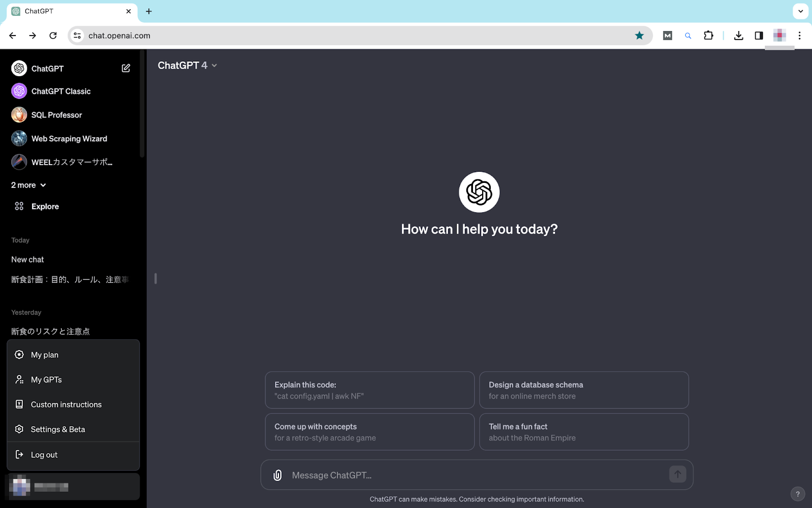812x508 pixels.
Task: Bookmark page with the star icon
Action: 639,36
